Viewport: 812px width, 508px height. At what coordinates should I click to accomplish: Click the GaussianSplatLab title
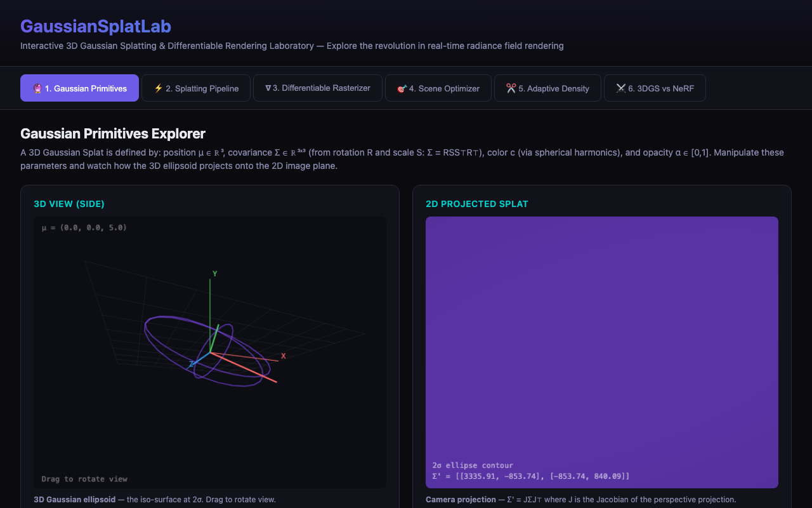pos(96,26)
